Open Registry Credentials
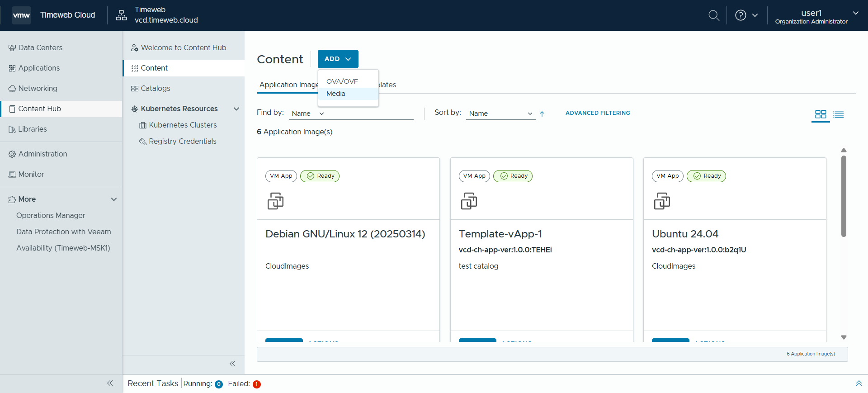 click(x=184, y=142)
